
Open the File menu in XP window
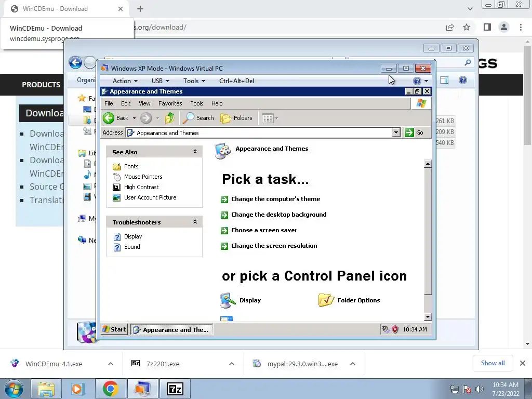pyautogui.click(x=109, y=103)
